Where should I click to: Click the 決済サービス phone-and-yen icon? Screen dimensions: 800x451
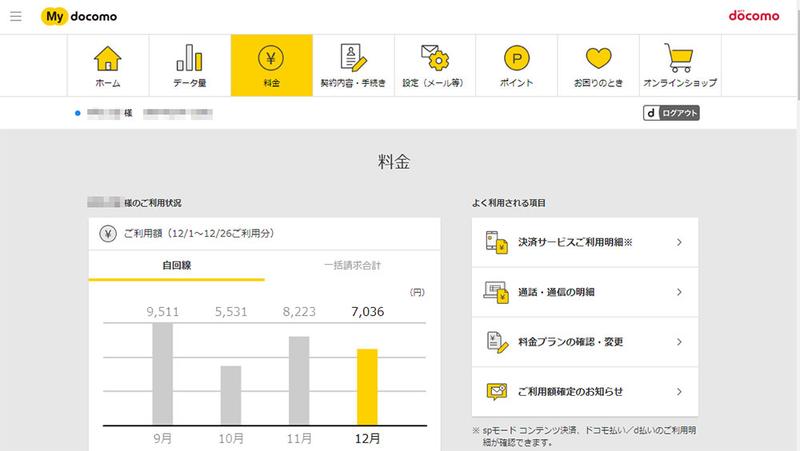[x=496, y=242]
